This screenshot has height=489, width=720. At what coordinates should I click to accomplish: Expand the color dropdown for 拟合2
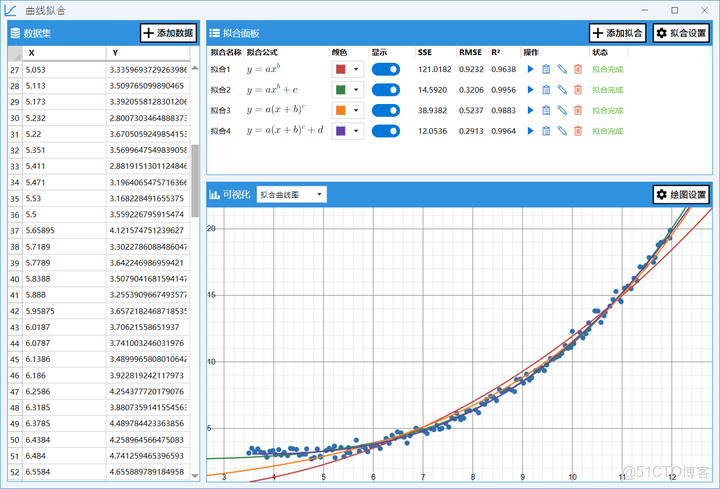pos(355,90)
